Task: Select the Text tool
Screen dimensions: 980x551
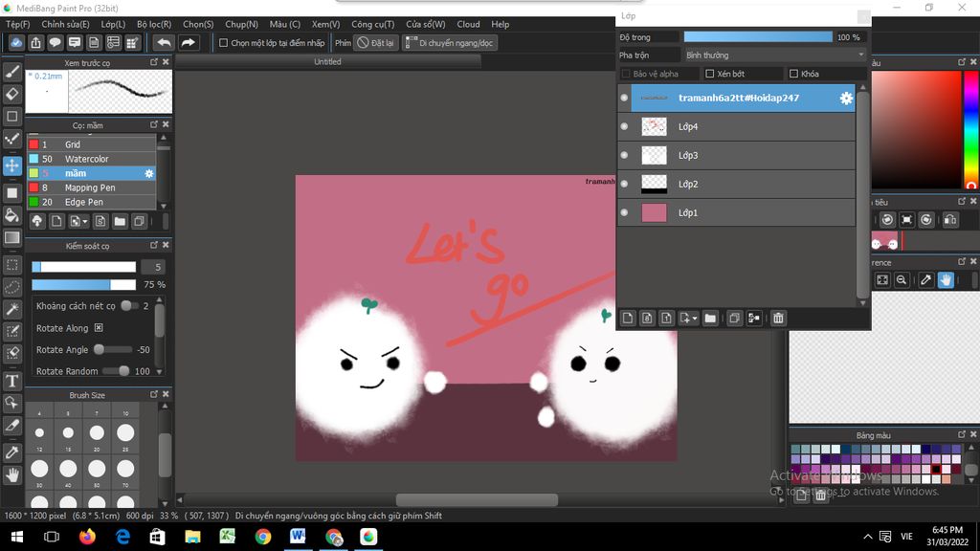Action: 11,381
